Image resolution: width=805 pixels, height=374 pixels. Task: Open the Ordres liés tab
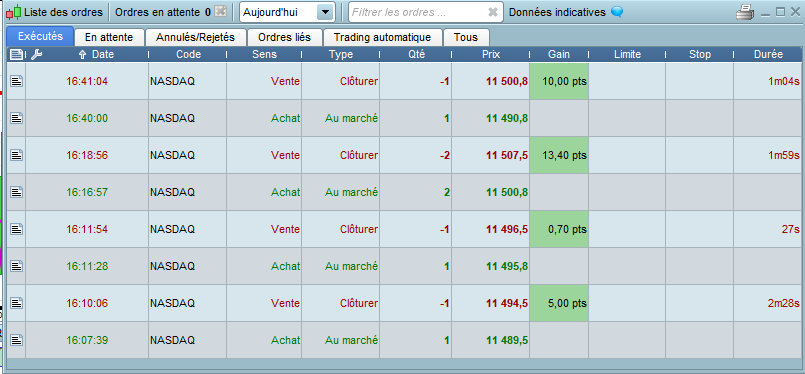pos(284,37)
